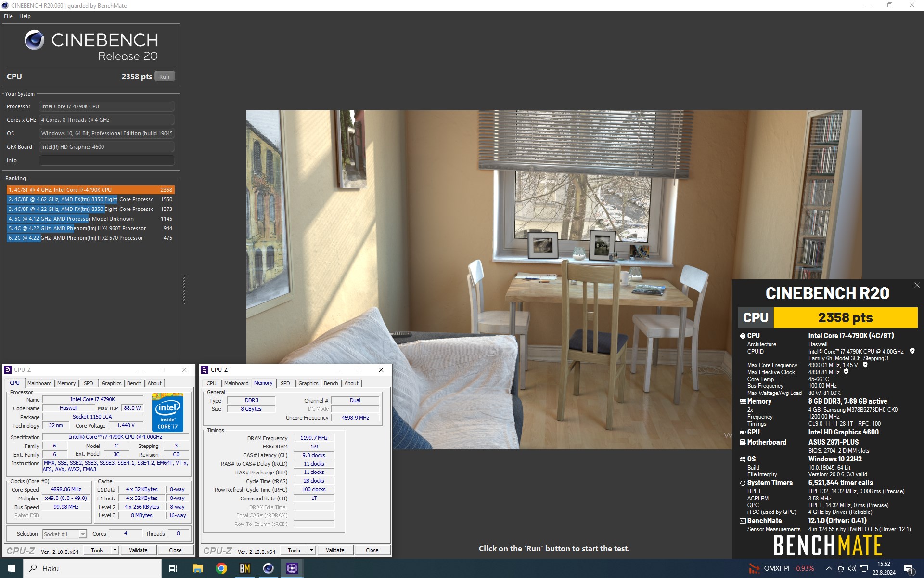Switch to Cinebench via taskbar icon

tap(269, 568)
